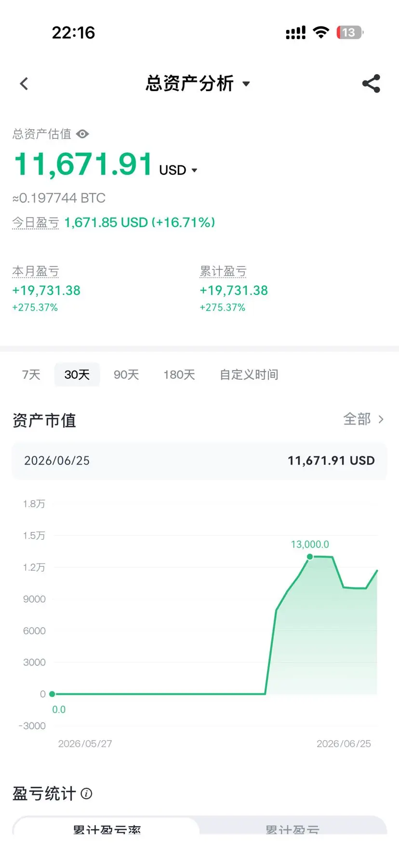Toggle asset value visibility eye icon
The image size is (399, 868).
pos(83,134)
